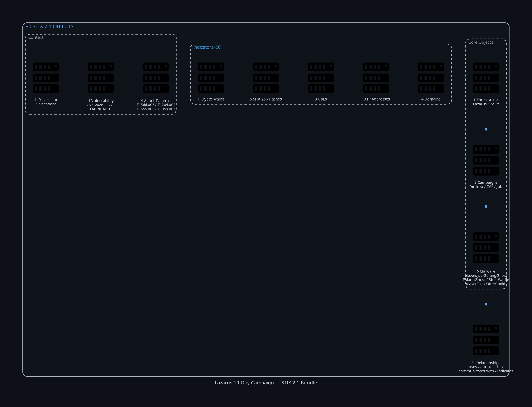The image size is (532, 407).
Task: Select the Crypto Wallet indicator icon
Action: click(x=211, y=78)
